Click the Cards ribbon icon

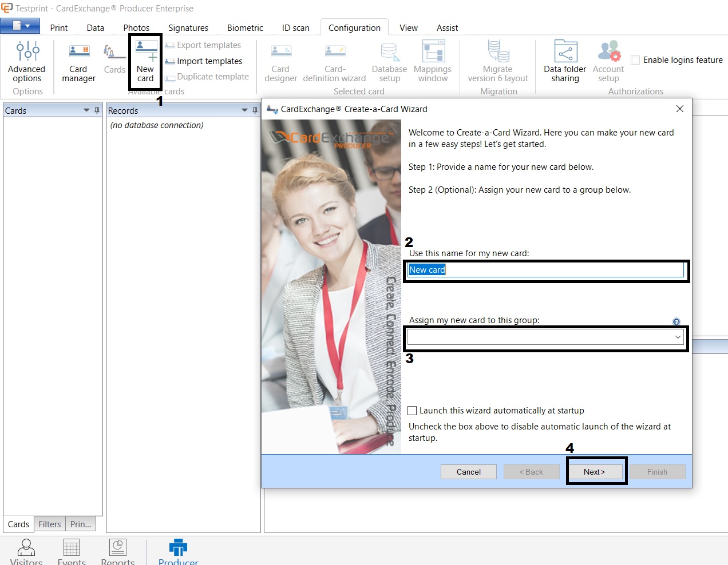pos(114,58)
